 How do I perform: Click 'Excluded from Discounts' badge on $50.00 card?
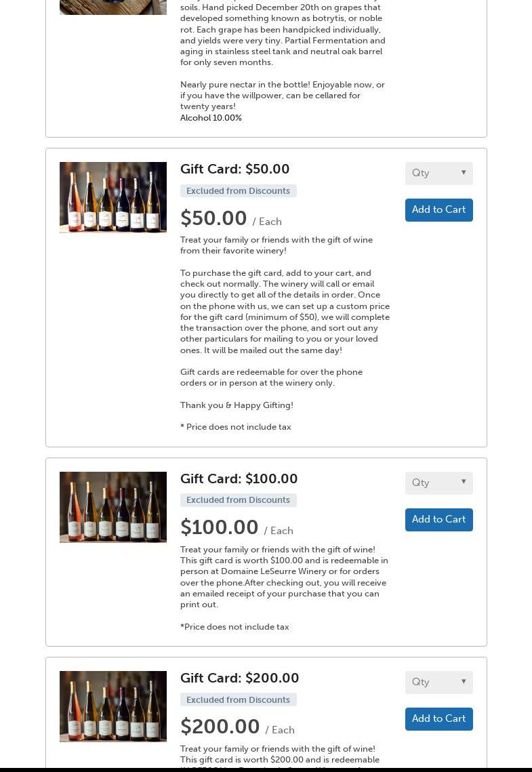[238, 190]
